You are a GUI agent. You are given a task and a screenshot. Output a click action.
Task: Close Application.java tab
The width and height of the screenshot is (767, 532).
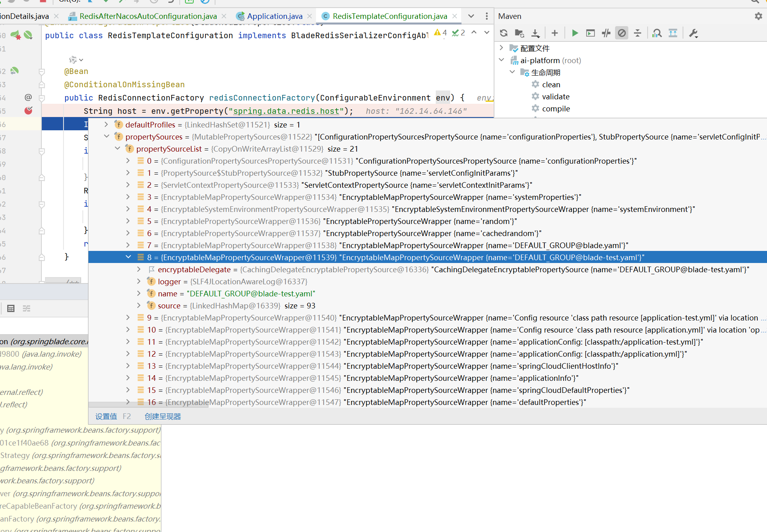point(310,16)
